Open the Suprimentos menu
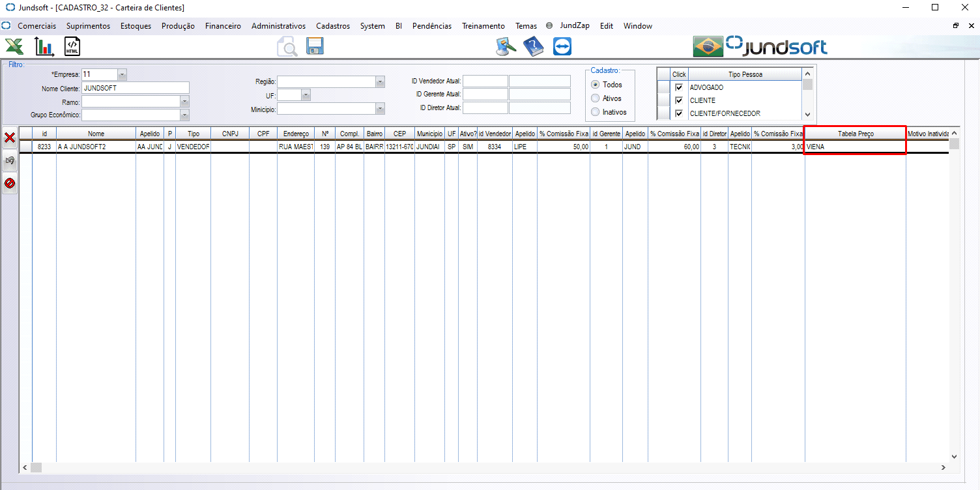 click(88, 26)
